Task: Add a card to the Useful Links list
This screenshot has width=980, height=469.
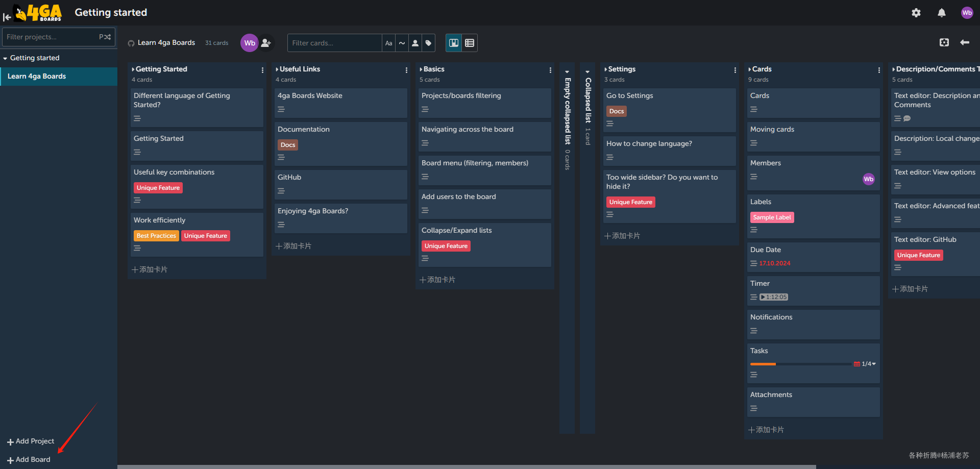Action: (x=293, y=246)
